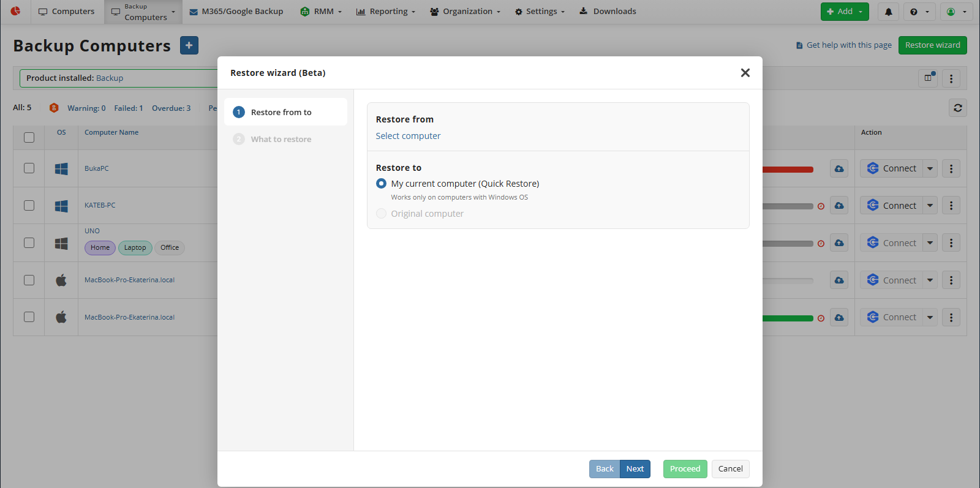Open three-dot menu for KATEB-PC row
The width and height of the screenshot is (980, 488).
coord(951,206)
